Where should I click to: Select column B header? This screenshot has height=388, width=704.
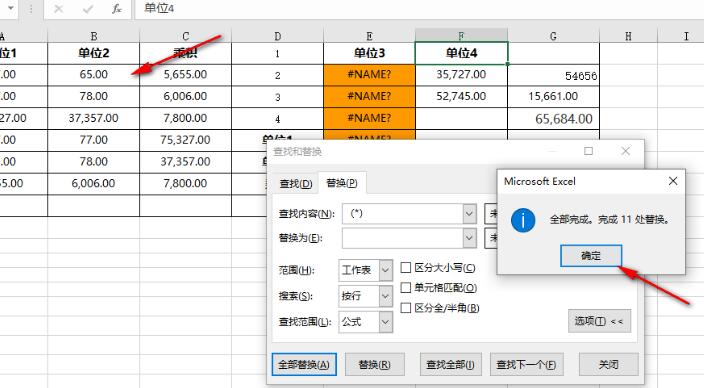93,36
